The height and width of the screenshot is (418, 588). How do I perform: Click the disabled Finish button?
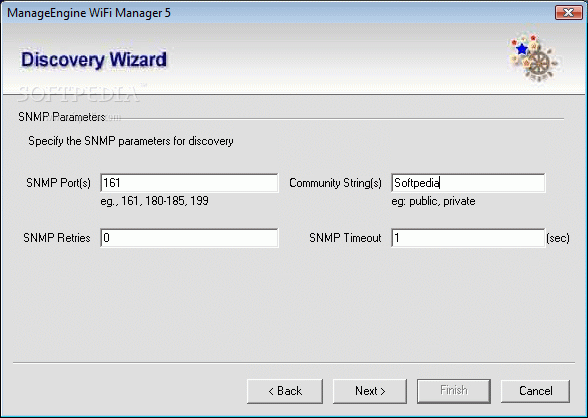(x=454, y=391)
